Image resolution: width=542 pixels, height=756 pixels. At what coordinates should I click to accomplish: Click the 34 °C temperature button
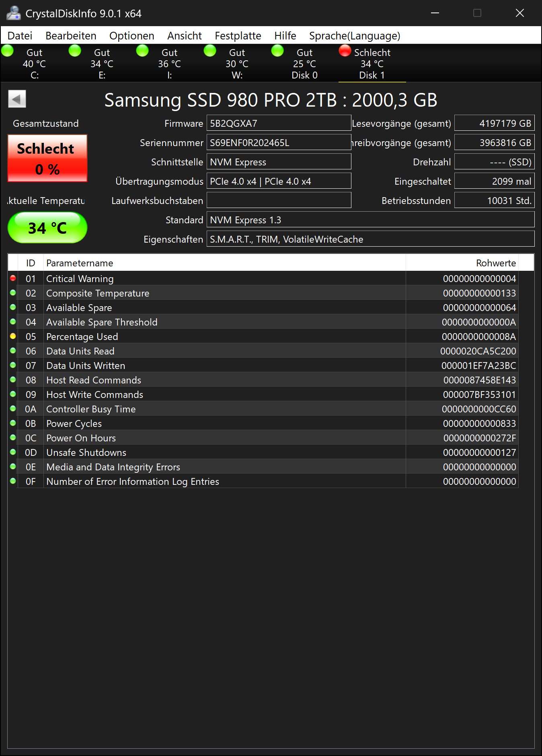pyautogui.click(x=47, y=228)
